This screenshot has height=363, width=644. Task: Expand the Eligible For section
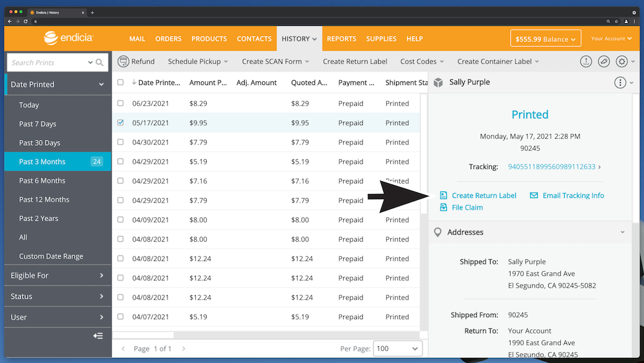coord(57,275)
